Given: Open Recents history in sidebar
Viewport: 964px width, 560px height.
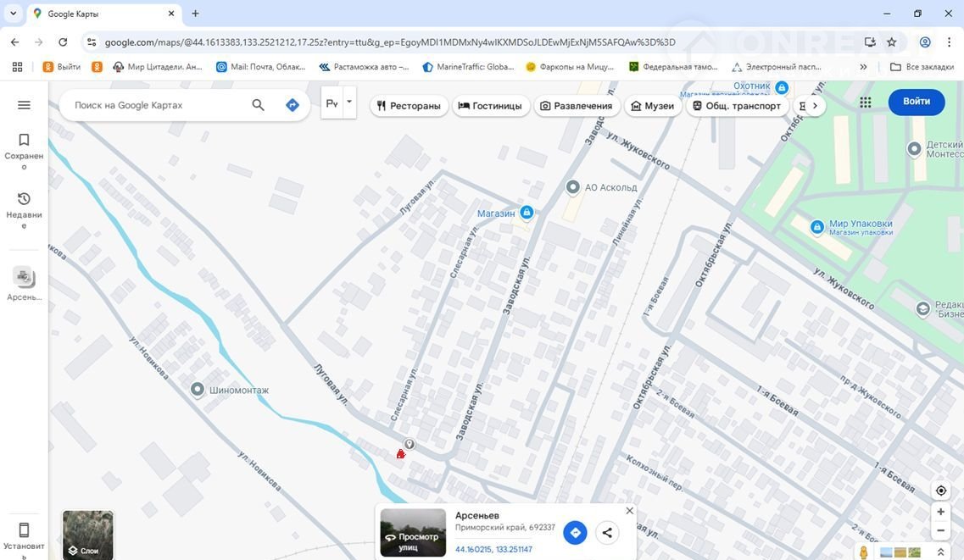Looking at the screenshot, I should coord(24,208).
